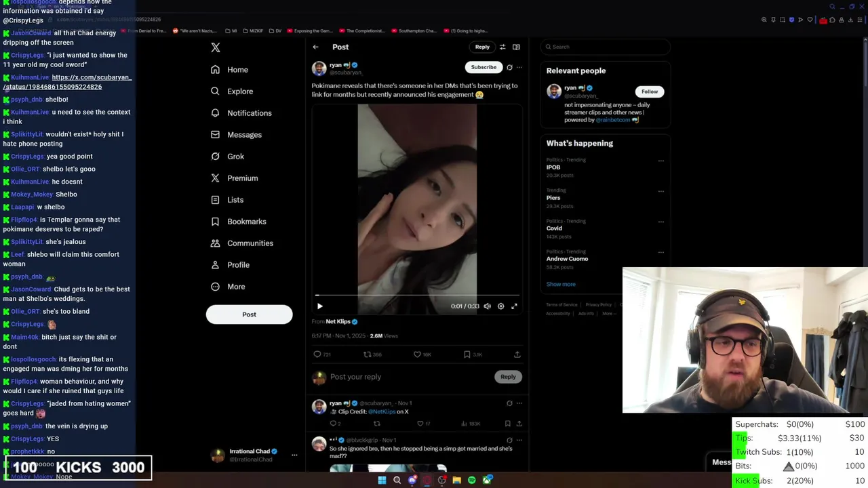This screenshot has height=488, width=868.
Task: Open the three-dot menu on ryan's post
Action: click(519, 67)
